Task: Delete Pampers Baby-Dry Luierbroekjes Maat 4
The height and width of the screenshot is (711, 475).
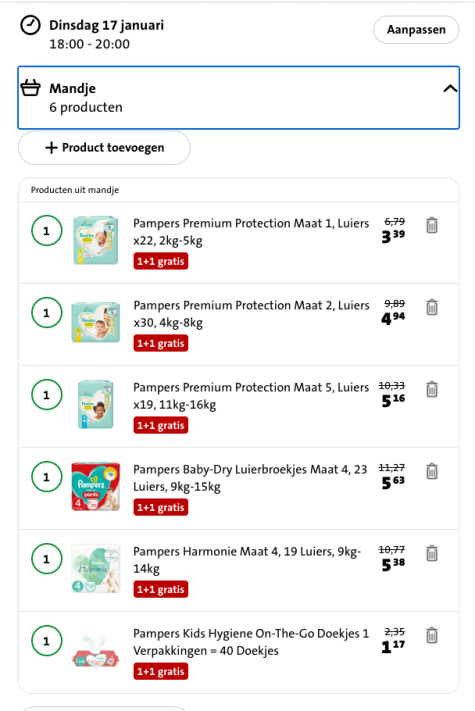Action: [432, 472]
